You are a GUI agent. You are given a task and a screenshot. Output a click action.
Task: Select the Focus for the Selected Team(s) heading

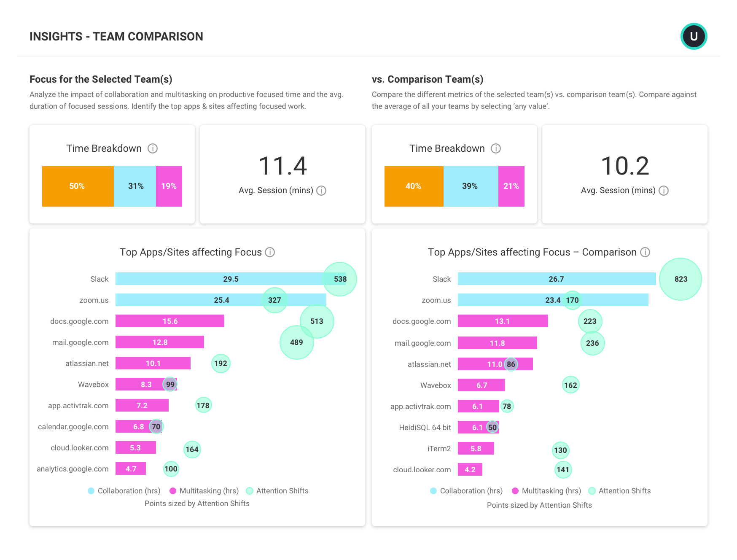(102, 79)
